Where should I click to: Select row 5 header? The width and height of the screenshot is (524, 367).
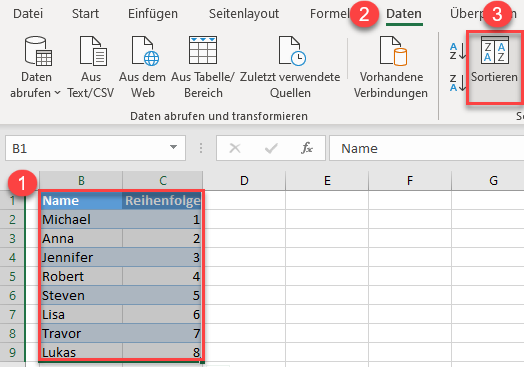12,276
